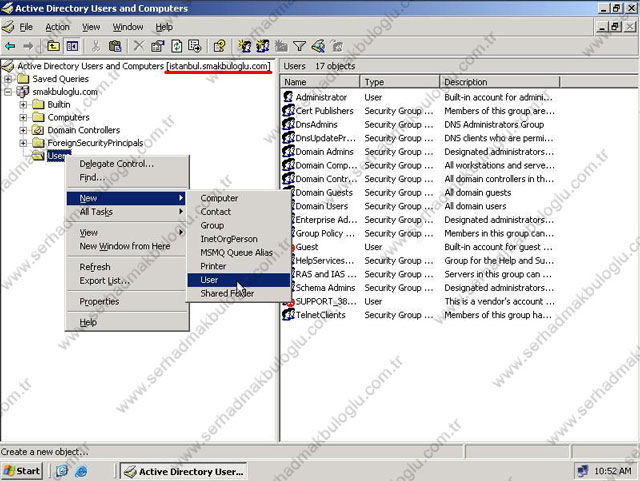Screen dimensions: 640x481
Task: Create new group via toolbar icon
Action: tap(262, 46)
